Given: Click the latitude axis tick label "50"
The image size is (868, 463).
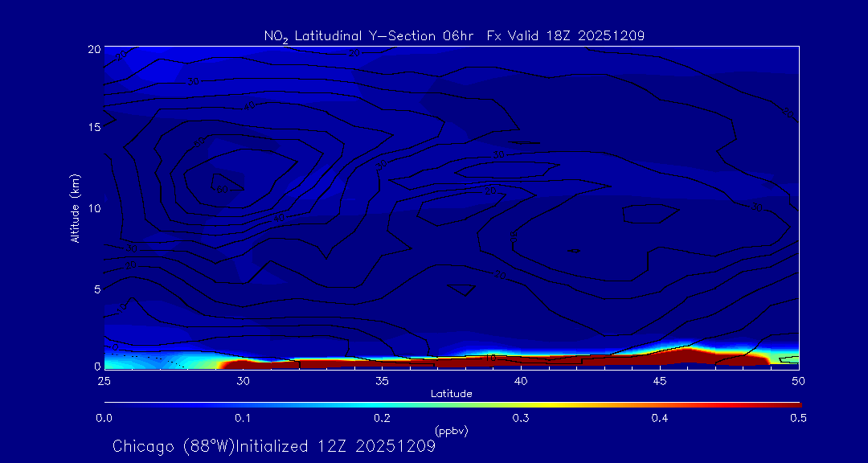Looking at the screenshot, I should (x=799, y=380).
